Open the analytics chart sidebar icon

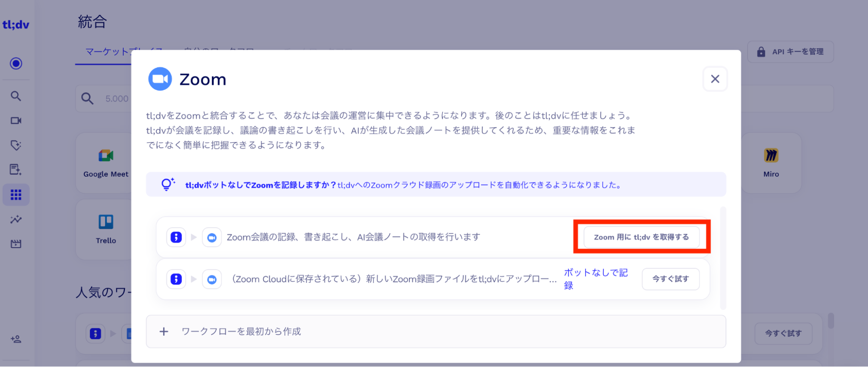[x=16, y=219]
